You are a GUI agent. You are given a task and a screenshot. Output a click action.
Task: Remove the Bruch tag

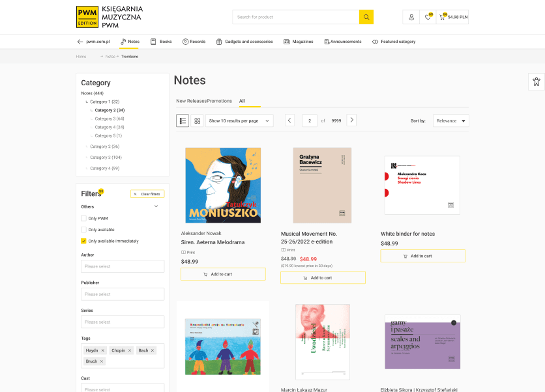(102, 361)
